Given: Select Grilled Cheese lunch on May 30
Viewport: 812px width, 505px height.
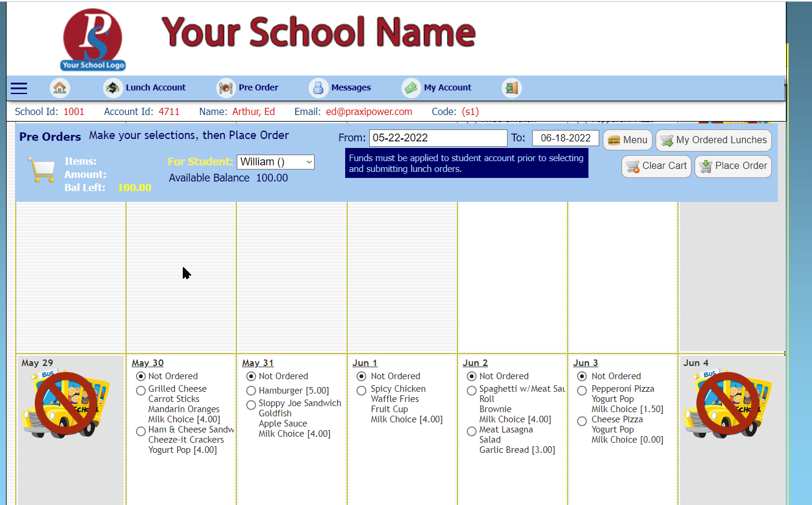Looking at the screenshot, I should [x=141, y=391].
